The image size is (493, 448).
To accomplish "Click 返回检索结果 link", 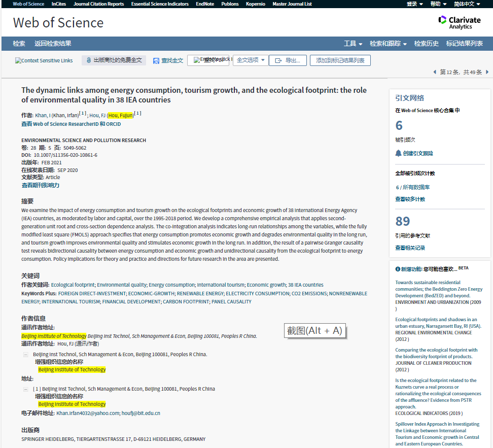I will pos(53,44).
